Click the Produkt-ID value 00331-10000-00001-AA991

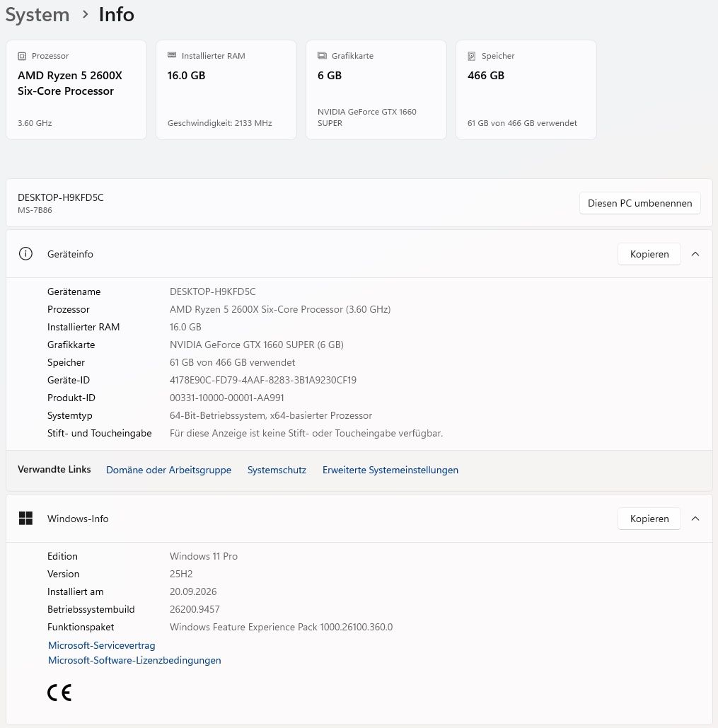226,398
